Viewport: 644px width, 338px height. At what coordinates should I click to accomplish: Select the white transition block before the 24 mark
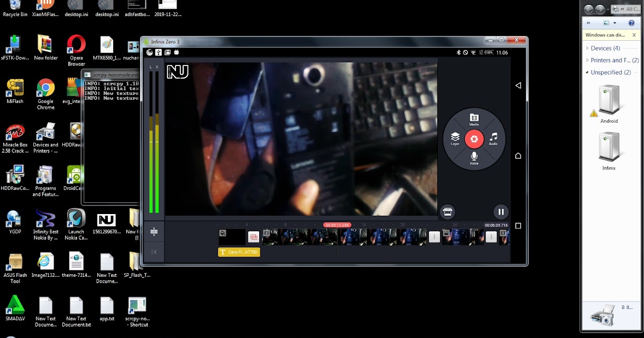pos(434,237)
